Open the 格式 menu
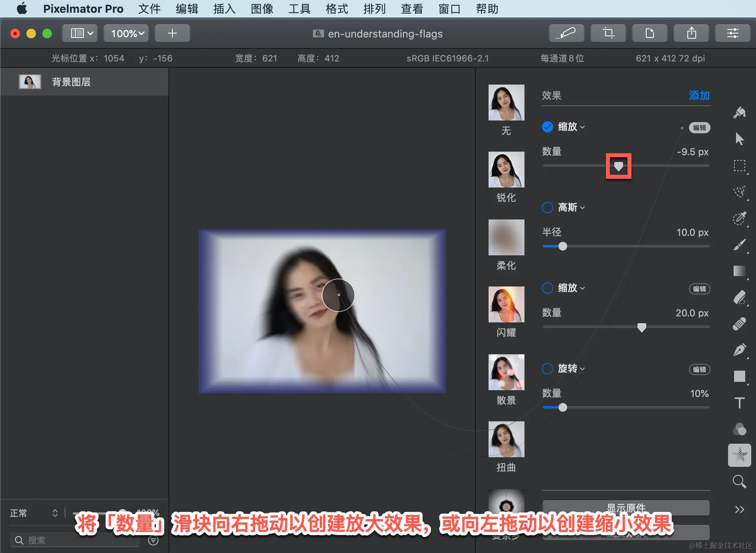The width and height of the screenshot is (756, 553). click(x=337, y=9)
